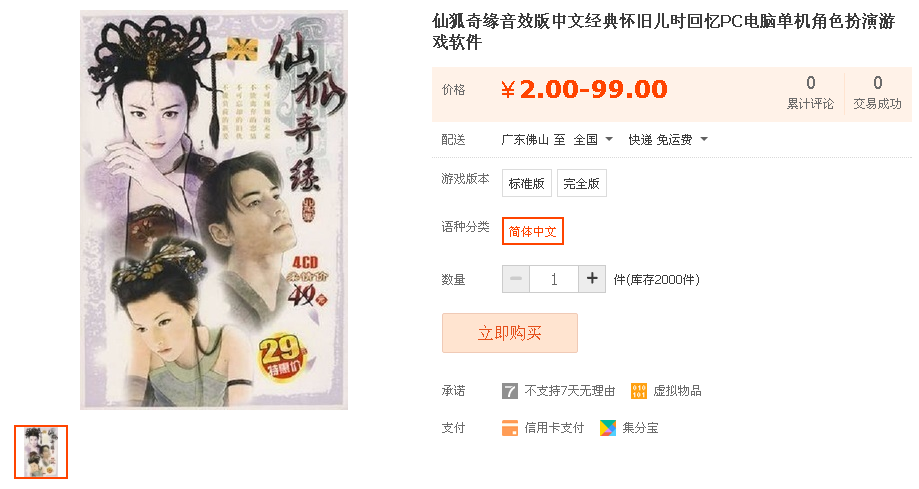Open the 广东佛山 origin location selector
Viewport: 919px width, 489px height.
[525, 140]
